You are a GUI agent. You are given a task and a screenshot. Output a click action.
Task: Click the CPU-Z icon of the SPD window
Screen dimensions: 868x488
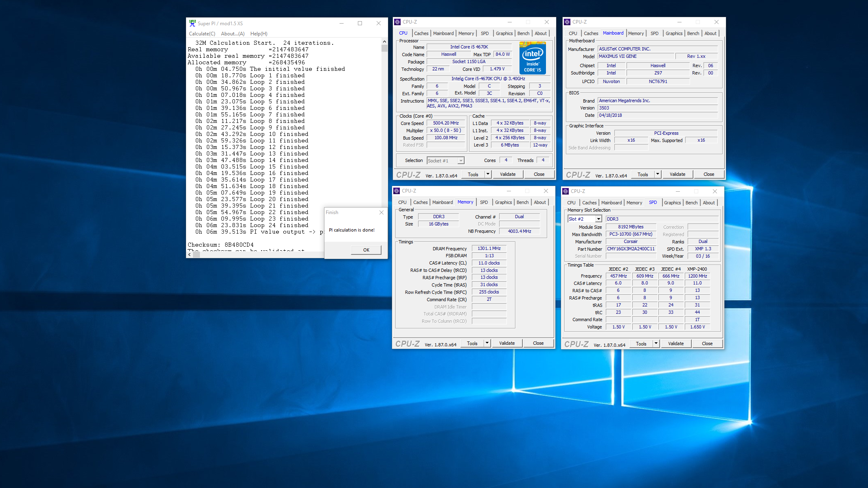566,191
